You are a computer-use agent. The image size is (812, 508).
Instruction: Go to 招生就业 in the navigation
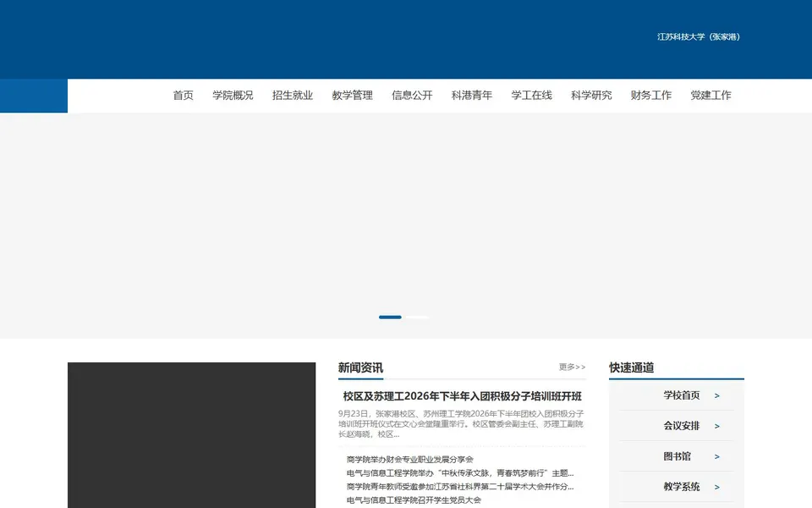click(x=293, y=96)
